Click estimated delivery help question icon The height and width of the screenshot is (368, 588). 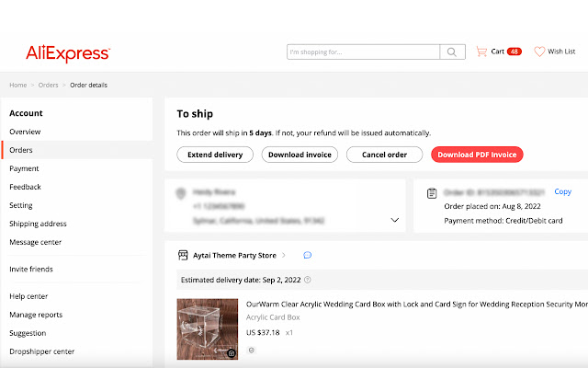308,280
